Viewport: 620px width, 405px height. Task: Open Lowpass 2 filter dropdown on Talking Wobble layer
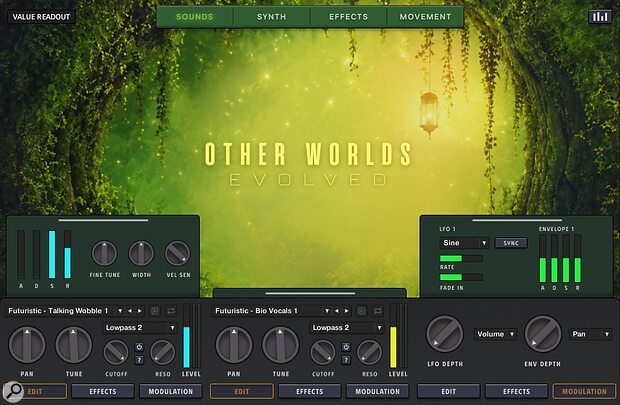[140, 328]
